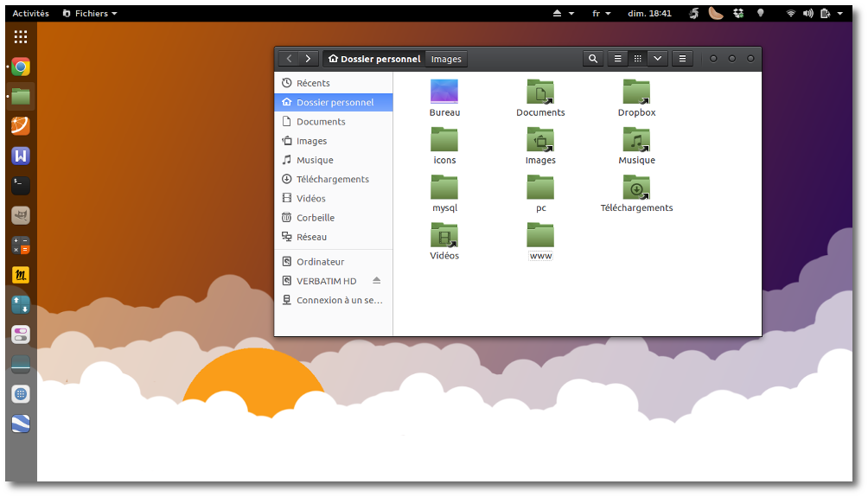Open the hamburger menu in Files
Image resolution: width=868 pixels, height=497 pixels.
[682, 59]
